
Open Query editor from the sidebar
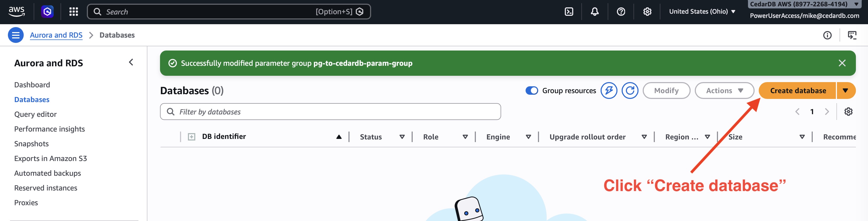click(35, 114)
